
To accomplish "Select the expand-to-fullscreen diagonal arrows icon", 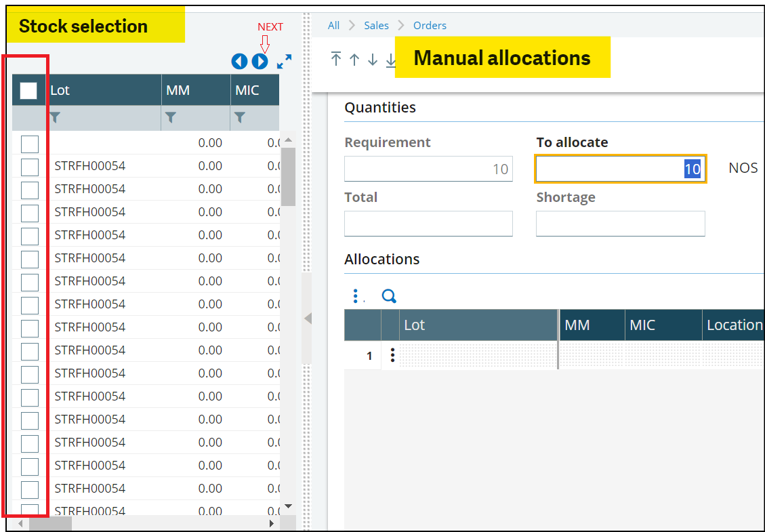I will click(x=284, y=61).
